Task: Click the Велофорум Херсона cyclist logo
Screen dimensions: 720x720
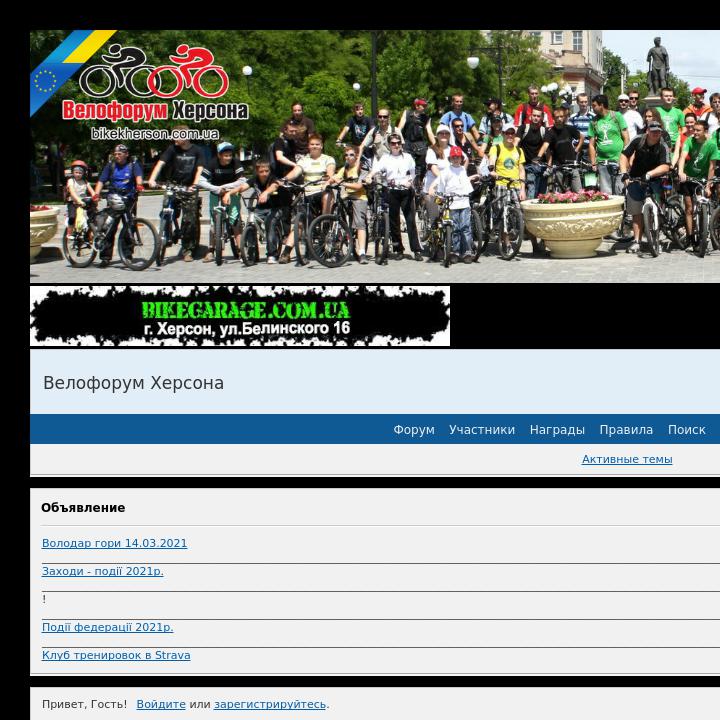Action: click(x=155, y=83)
